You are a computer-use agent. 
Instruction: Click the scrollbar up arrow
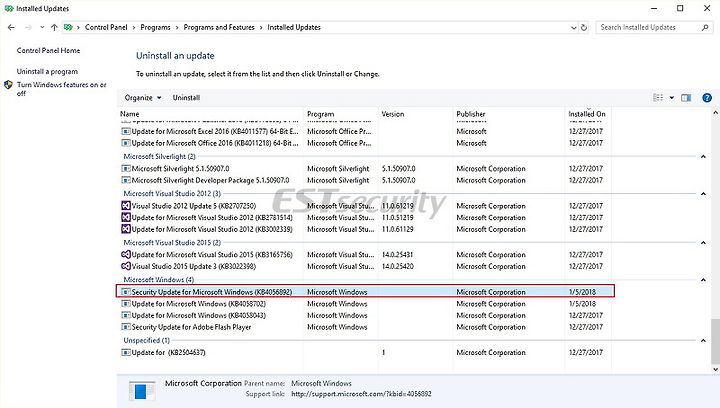pos(715,112)
